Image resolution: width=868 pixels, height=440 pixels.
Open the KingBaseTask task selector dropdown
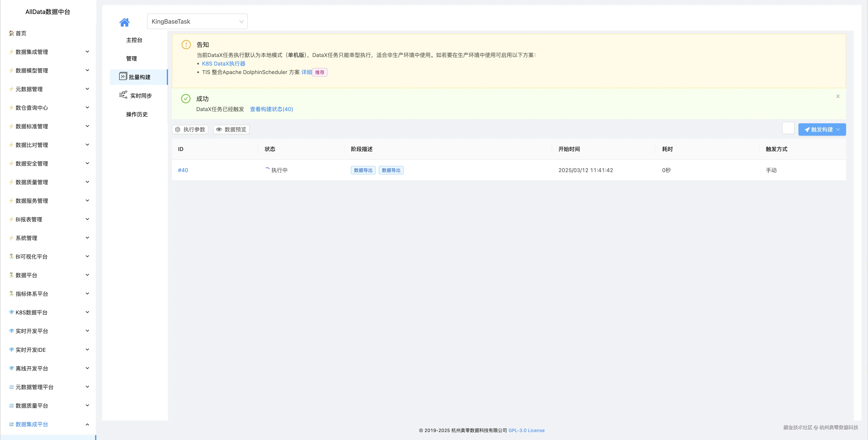(197, 21)
